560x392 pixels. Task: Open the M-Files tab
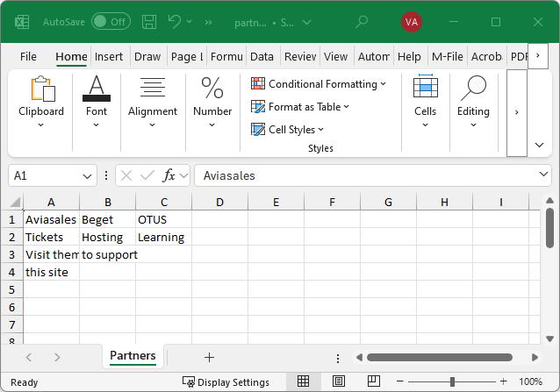click(447, 57)
